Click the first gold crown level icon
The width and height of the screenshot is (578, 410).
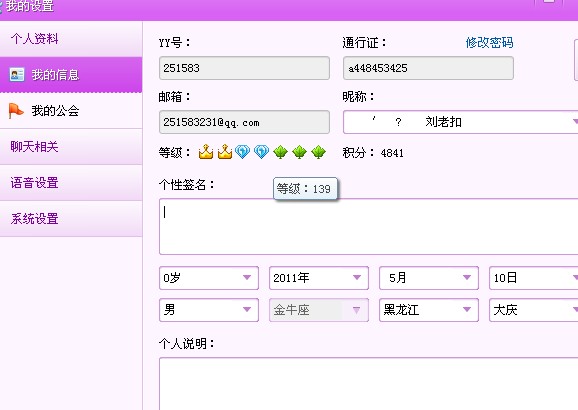pos(206,152)
